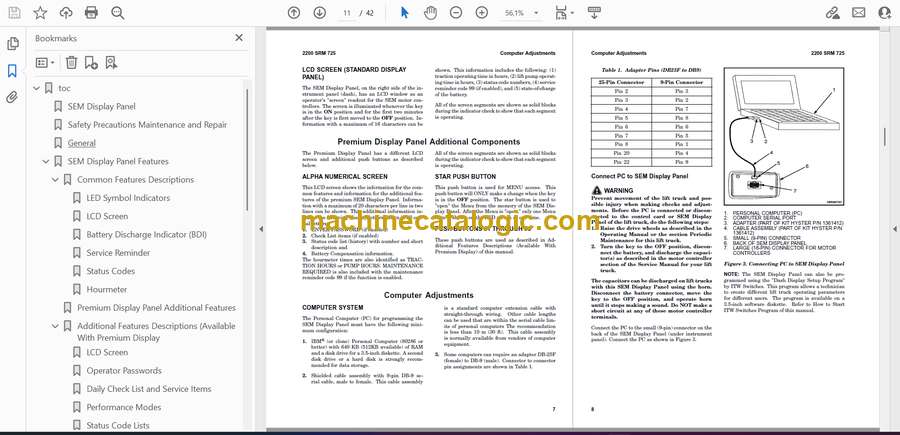
Task: Add a new bookmark icon
Action: [91, 63]
